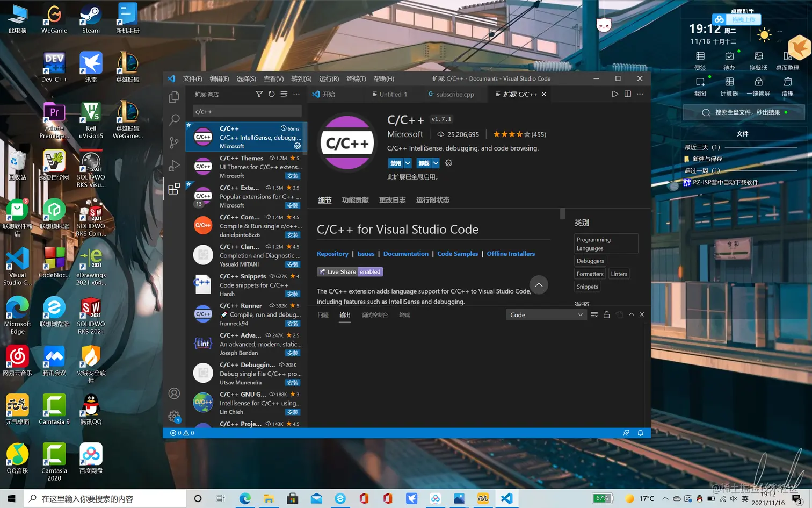Open Calculator (计算器) in desktop assistant
Viewport: 812px width, 508px height.
pyautogui.click(x=729, y=86)
